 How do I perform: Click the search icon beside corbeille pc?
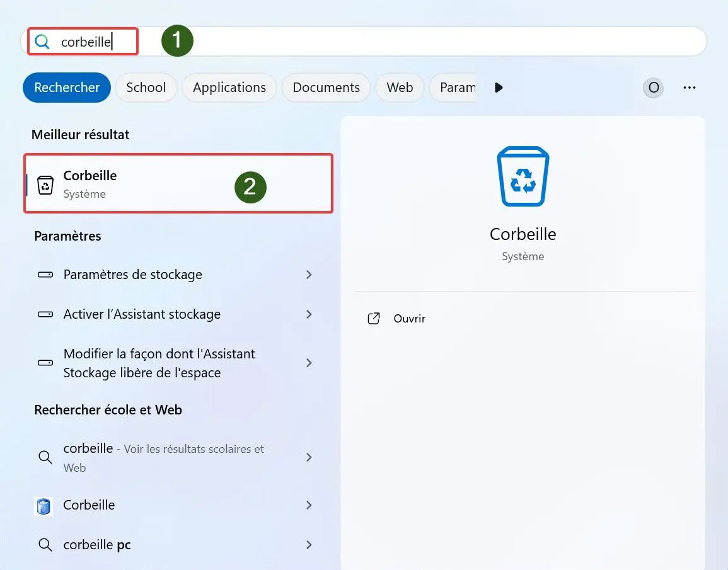click(45, 544)
